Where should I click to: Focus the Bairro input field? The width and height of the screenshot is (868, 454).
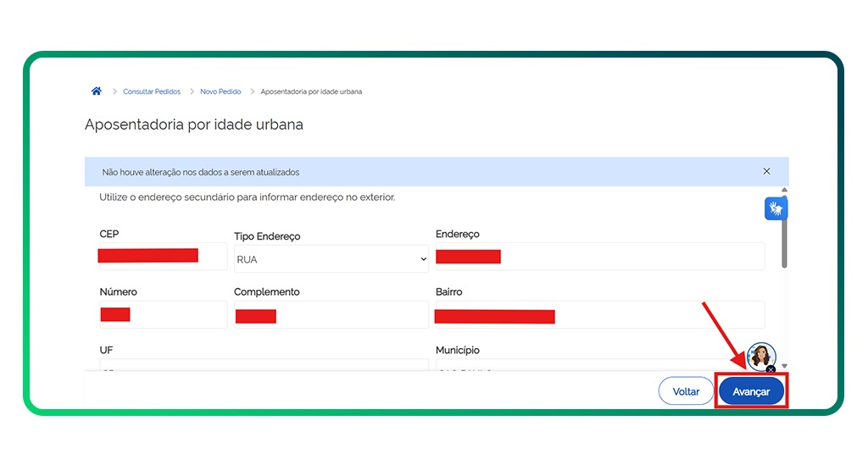pyautogui.click(x=599, y=315)
